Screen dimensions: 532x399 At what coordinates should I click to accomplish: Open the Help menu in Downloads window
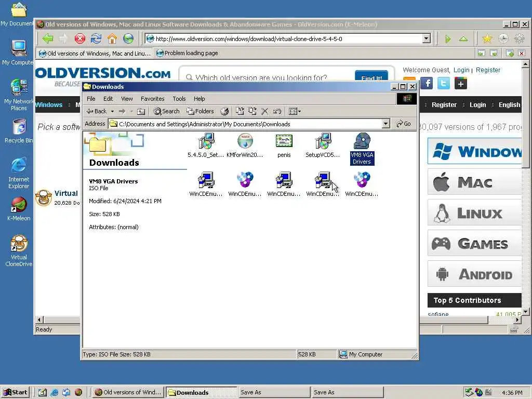pyautogui.click(x=199, y=99)
